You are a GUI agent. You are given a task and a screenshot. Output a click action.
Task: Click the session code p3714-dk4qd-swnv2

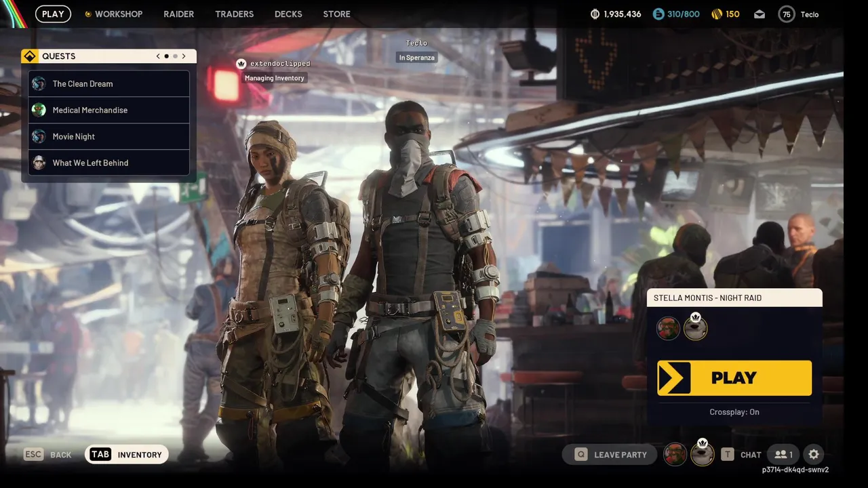pyautogui.click(x=795, y=470)
